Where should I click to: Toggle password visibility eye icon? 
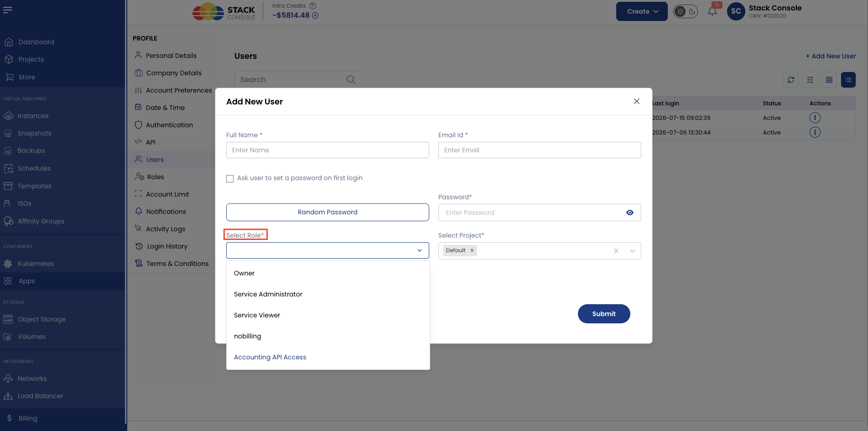[x=630, y=213]
